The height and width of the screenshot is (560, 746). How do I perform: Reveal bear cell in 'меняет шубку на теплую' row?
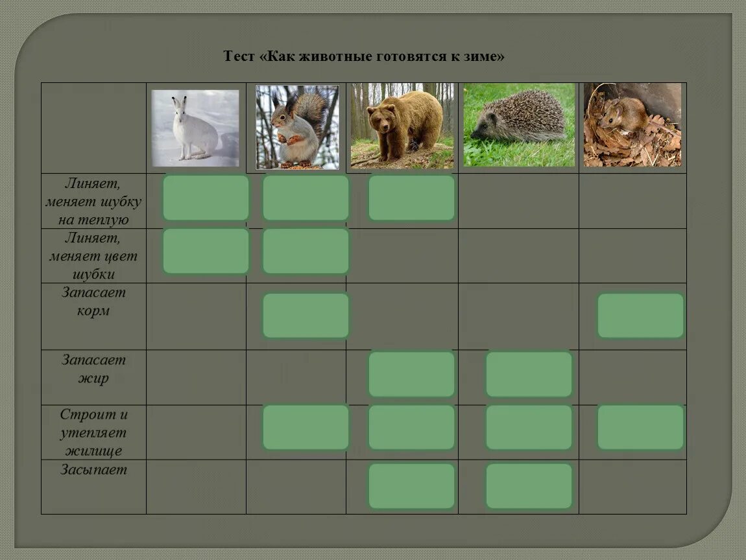[x=411, y=198]
